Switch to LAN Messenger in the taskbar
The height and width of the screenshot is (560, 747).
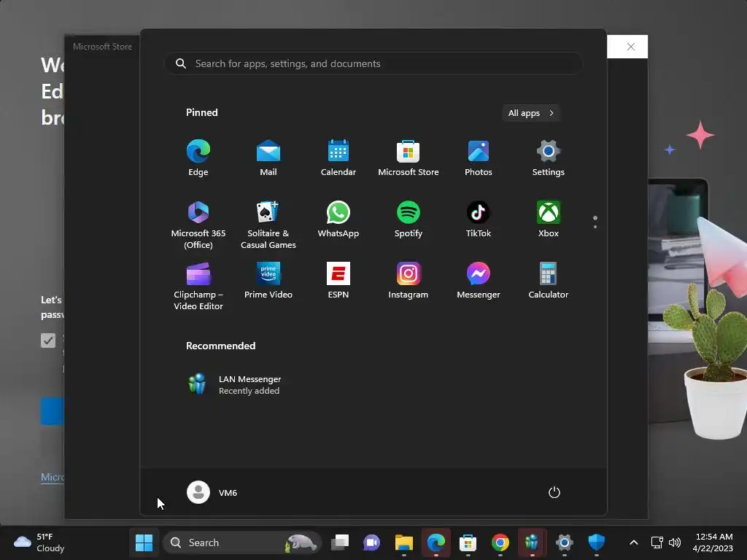click(532, 542)
